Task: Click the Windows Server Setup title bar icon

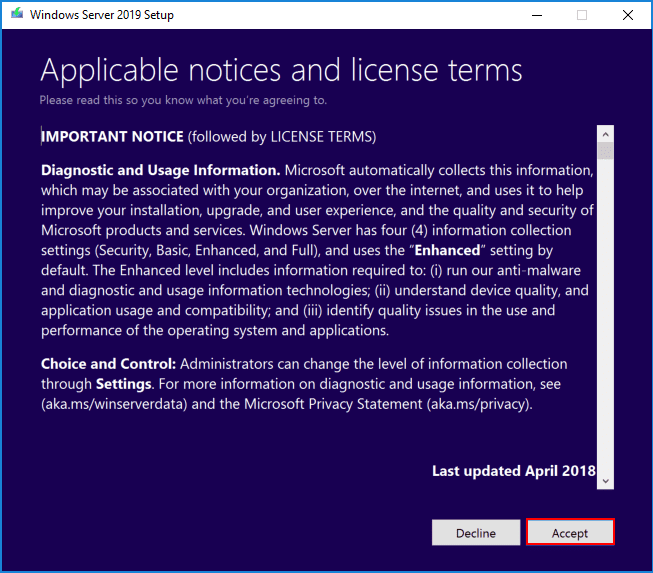Action: 17,14
